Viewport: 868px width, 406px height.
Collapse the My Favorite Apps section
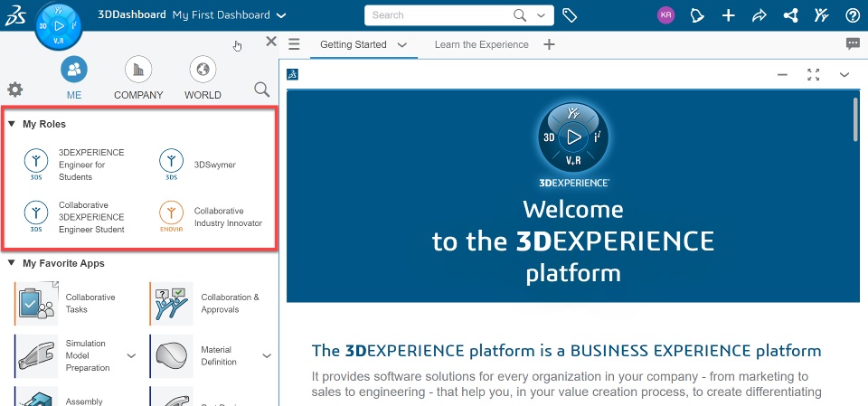[12, 263]
